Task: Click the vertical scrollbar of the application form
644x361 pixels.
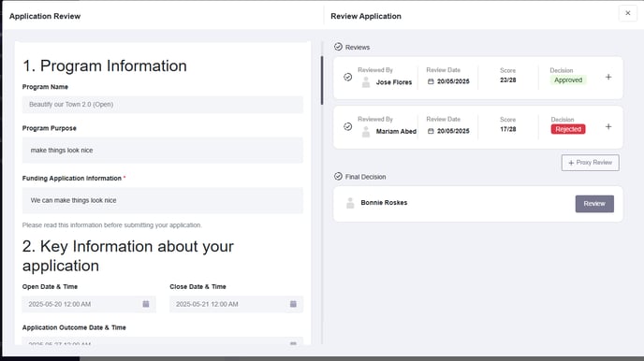Action: point(322,80)
